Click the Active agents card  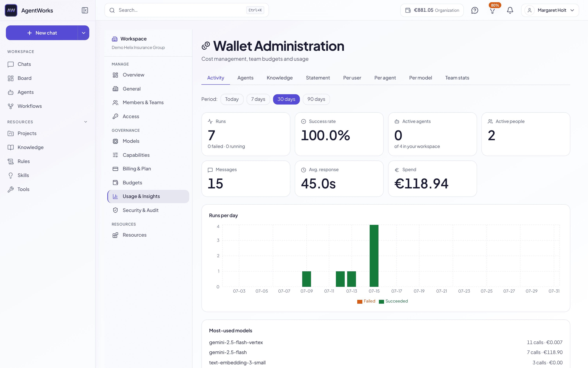point(432,134)
